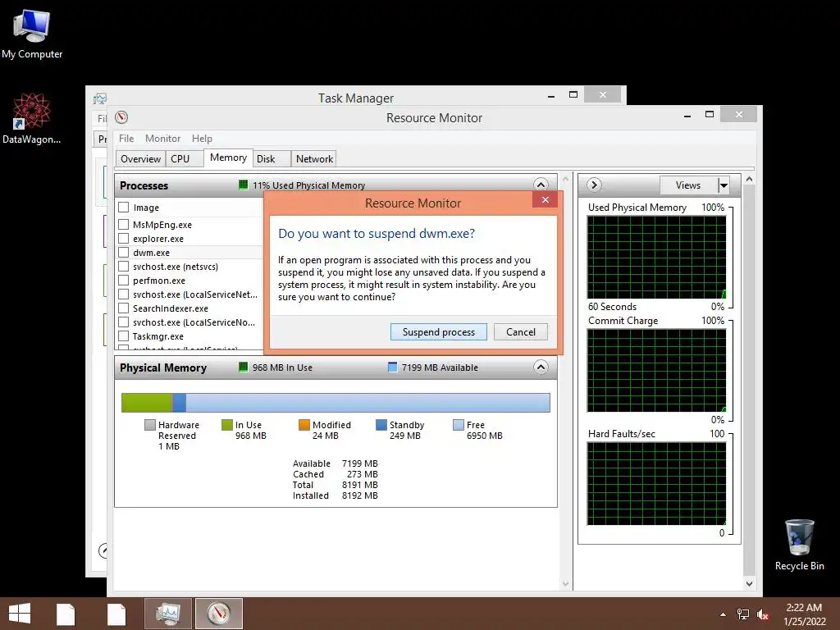Open the My Computer desktop icon
Screen dimensions: 840x630
tap(32, 34)
